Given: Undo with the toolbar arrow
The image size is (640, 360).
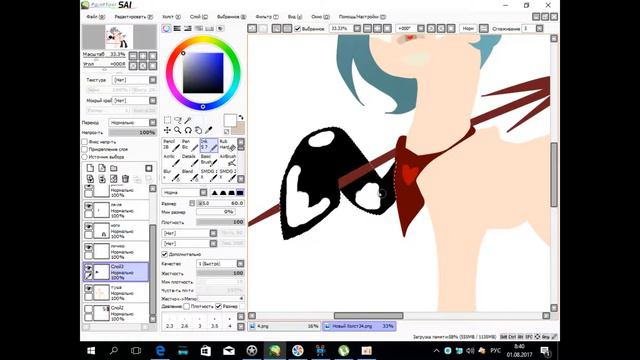Looking at the screenshot, I should [x=252, y=28].
